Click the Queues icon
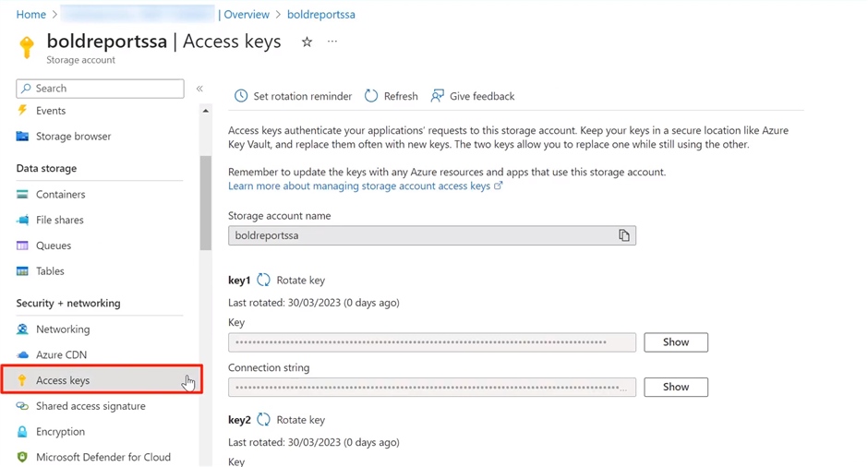The height and width of the screenshot is (467, 868). 22,245
